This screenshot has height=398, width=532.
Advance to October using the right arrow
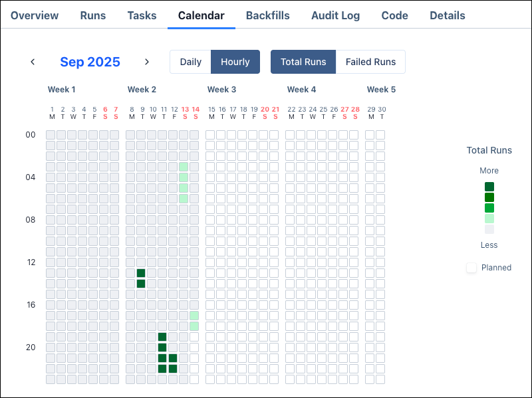pos(147,61)
